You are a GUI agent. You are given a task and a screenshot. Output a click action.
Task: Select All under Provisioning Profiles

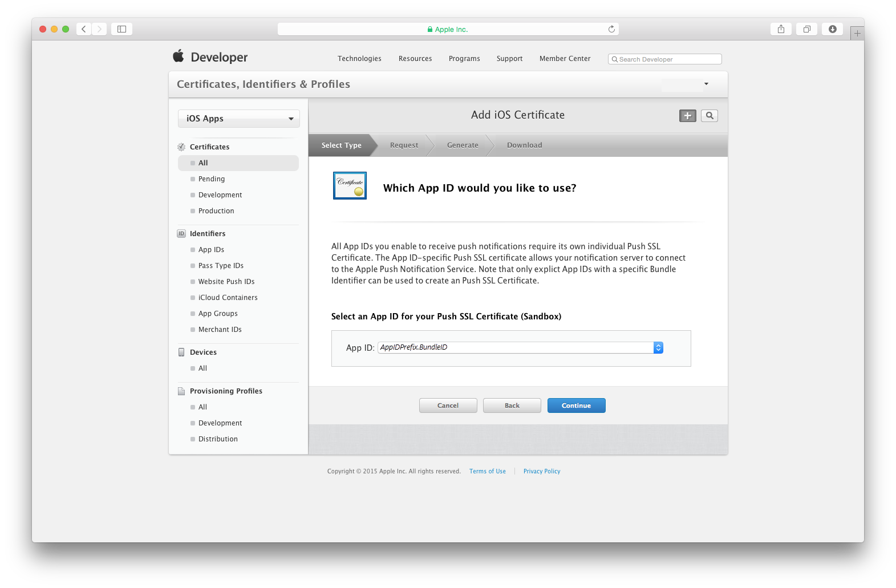coord(202,407)
